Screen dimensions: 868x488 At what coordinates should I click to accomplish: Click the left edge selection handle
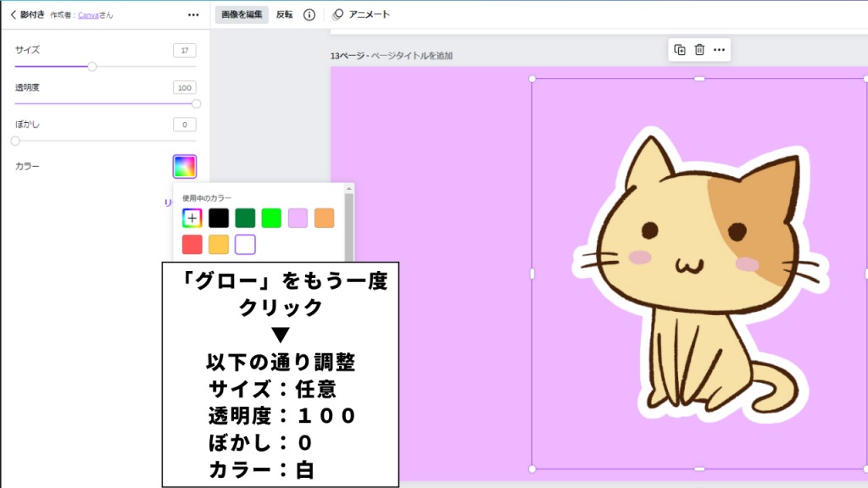coord(532,274)
